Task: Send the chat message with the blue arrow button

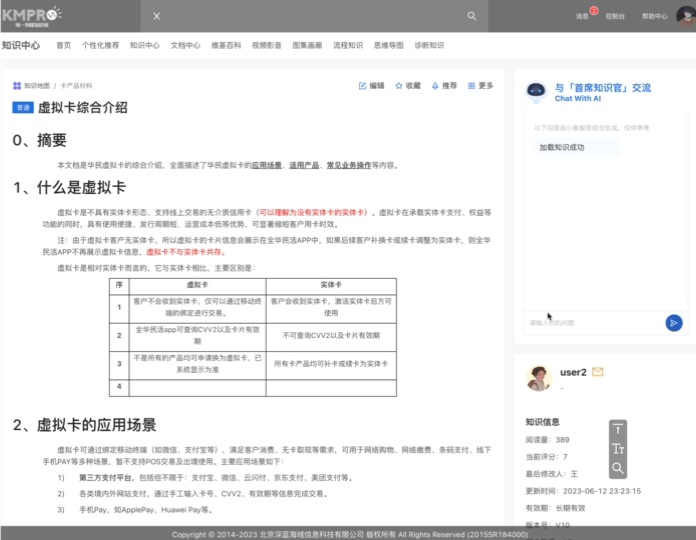Action: (x=674, y=322)
